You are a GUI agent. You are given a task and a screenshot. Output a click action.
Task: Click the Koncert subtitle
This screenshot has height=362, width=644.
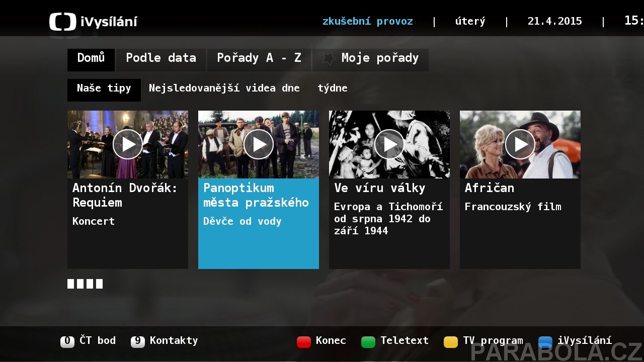[x=94, y=221]
